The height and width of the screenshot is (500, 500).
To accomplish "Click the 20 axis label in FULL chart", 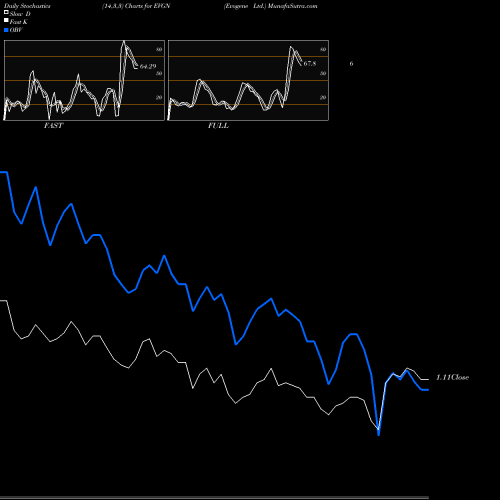I will click(x=323, y=97).
